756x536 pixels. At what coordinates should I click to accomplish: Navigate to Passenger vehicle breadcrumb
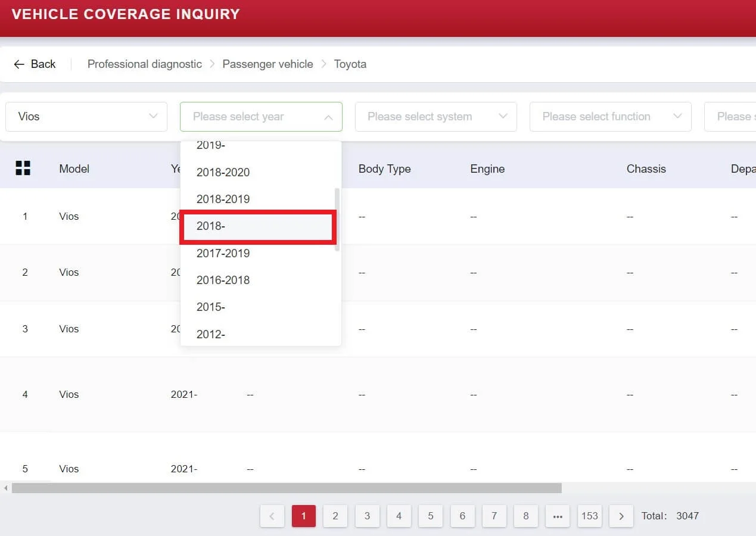pyautogui.click(x=267, y=64)
